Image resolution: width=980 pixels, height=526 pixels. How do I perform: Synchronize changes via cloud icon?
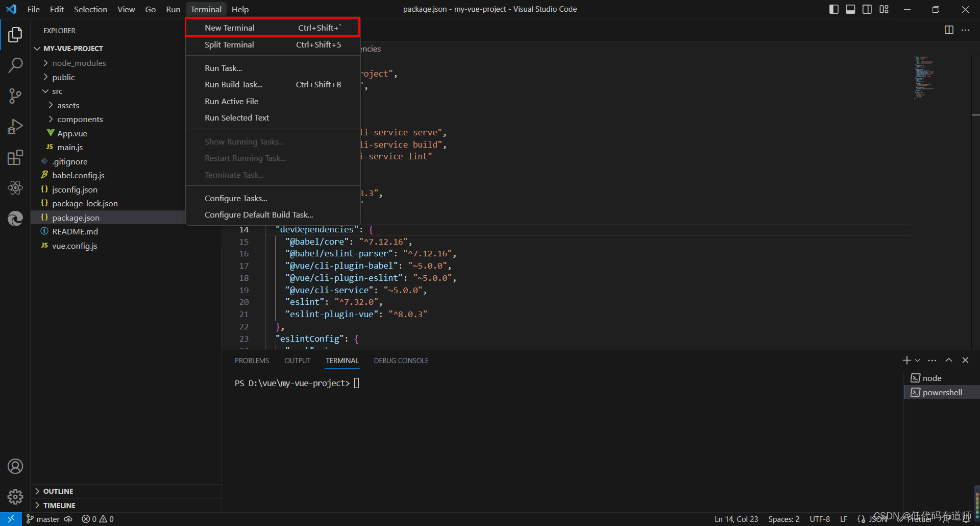(x=68, y=519)
